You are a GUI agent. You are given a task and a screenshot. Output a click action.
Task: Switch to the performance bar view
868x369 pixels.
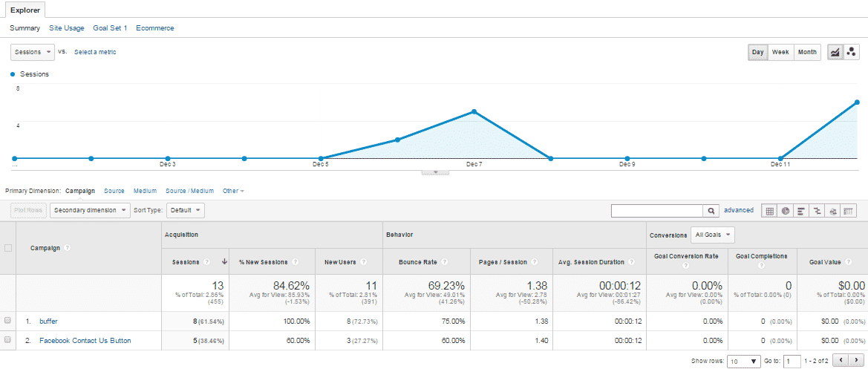pyautogui.click(x=801, y=211)
